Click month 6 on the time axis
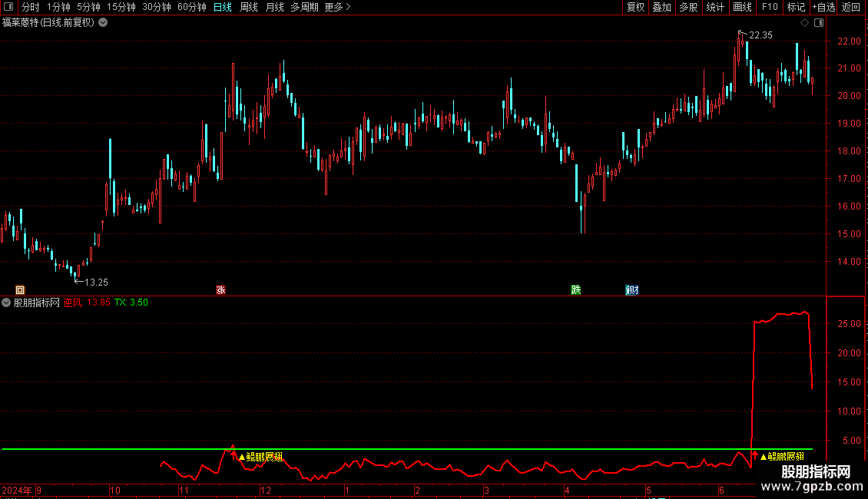Image resolution: width=868 pixels, height=499 pixels. 721,490
